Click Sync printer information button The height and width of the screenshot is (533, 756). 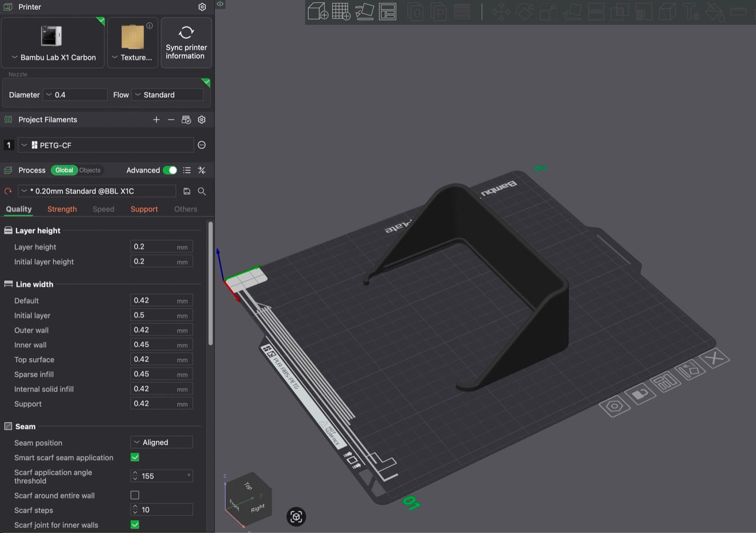(x=186, y=43)
